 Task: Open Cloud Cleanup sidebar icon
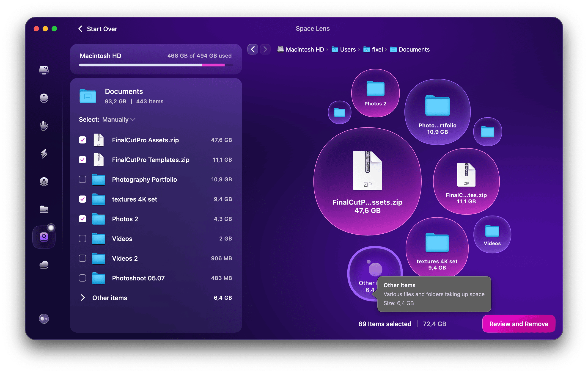44,265
